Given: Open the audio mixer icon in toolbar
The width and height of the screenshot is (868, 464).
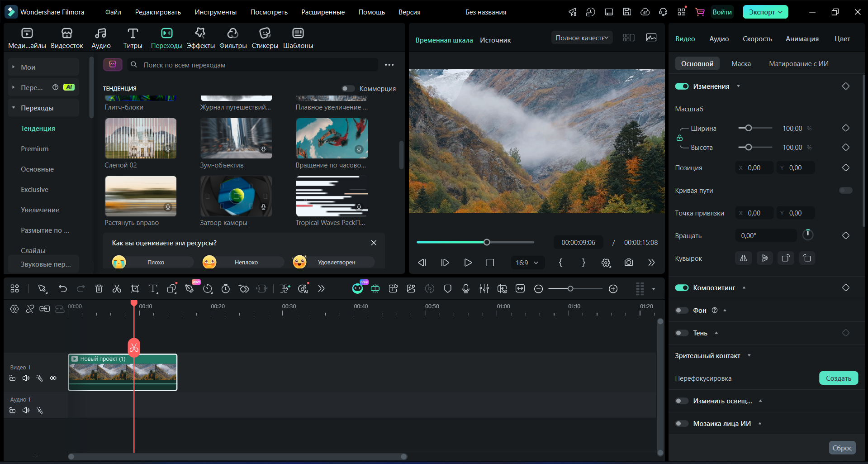Looking at the screenshot, I should pos(484,289).
